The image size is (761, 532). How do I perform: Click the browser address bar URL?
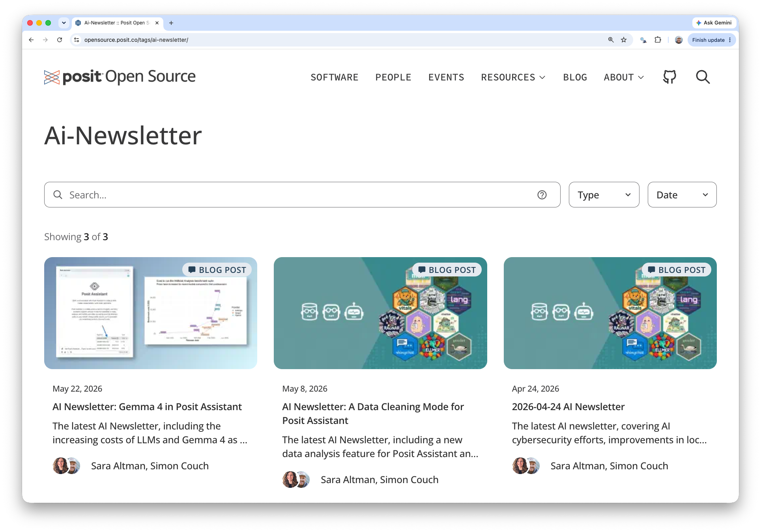click(136, 40)
